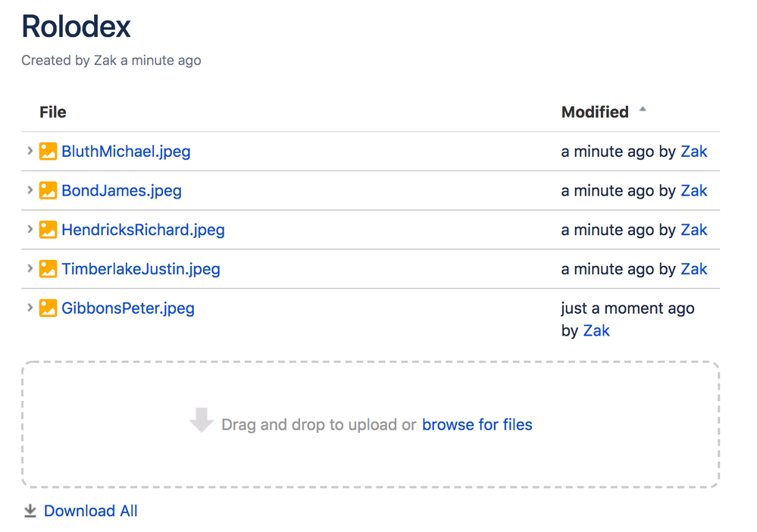Click the image icon beside TimberlakeJustin.jpeg
The image size is (757, 532).
(48, 268)
